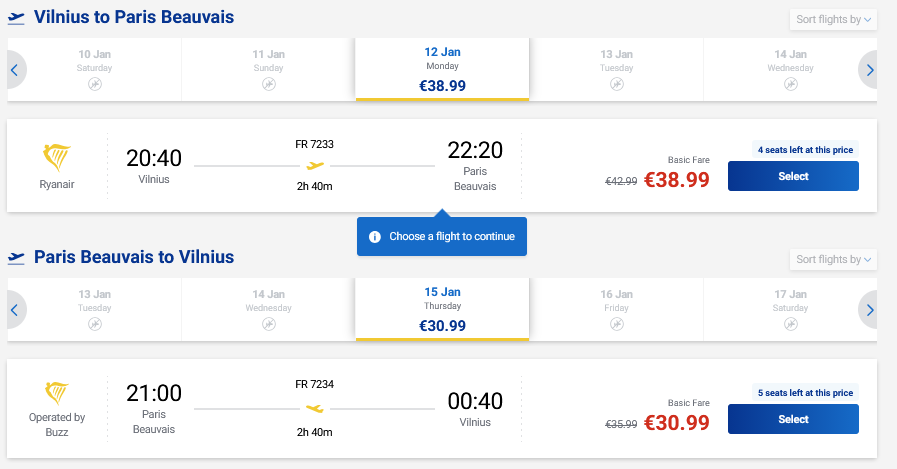Show earlier return dates with the left arrow
Screen dimensions: 897x469
(14, 310)
